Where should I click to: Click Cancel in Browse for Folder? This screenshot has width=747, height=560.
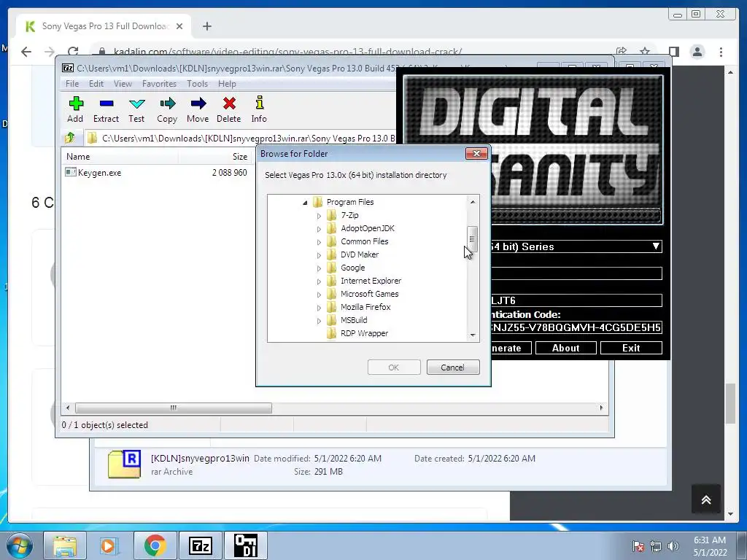pos(452,367)
